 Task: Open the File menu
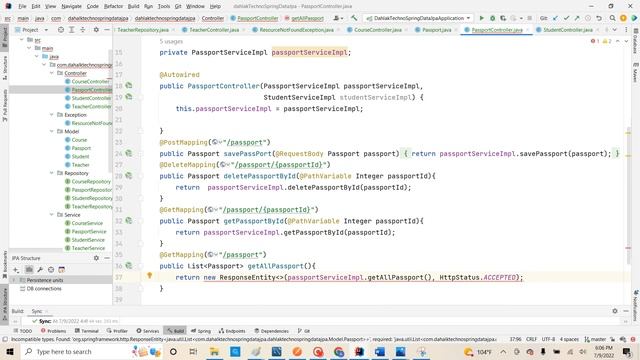[22, 6]
